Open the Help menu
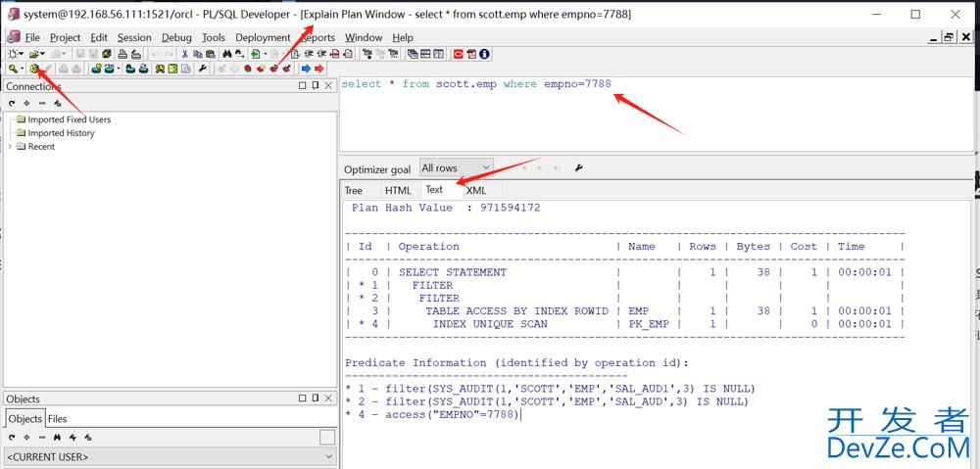This screenshot has height=469, width=980. [403, 37]
